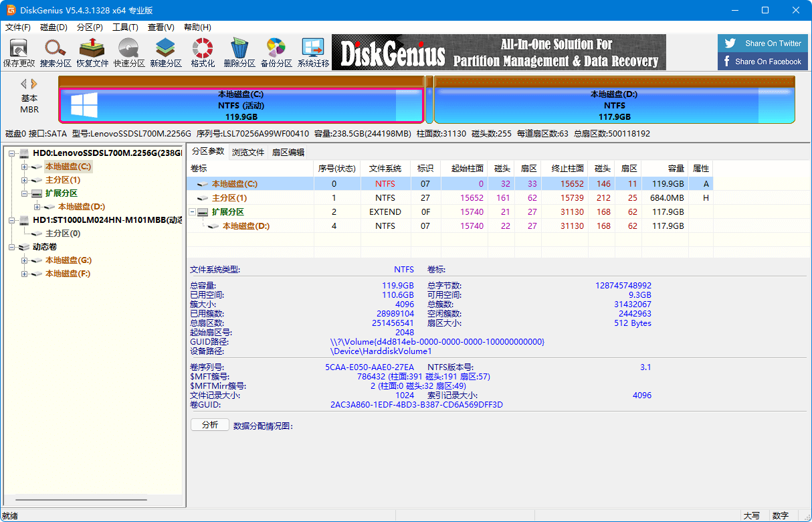Click the 快速分区 toolbar icon
This screenshot has height=522, width=812.
click(129, 53)
